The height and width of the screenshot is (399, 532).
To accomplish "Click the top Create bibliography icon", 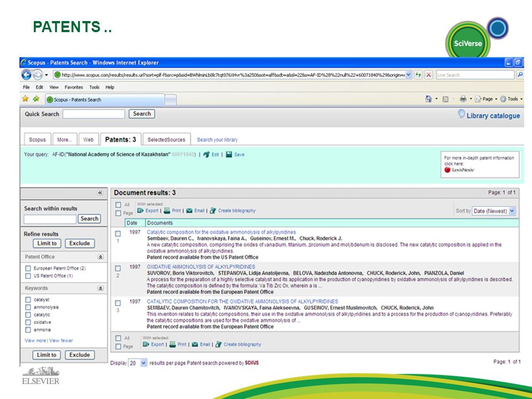I will [213, 211].
